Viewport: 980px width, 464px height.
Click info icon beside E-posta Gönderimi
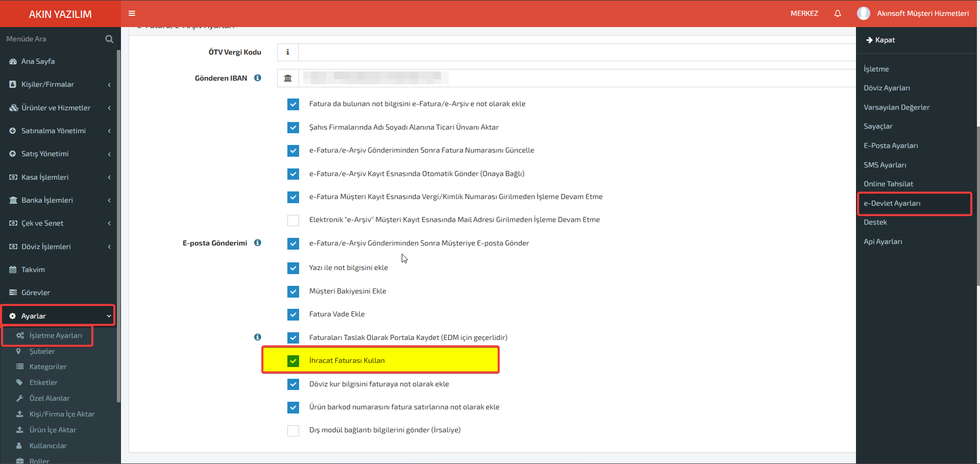pyautogui.click(x=258, y=242)
